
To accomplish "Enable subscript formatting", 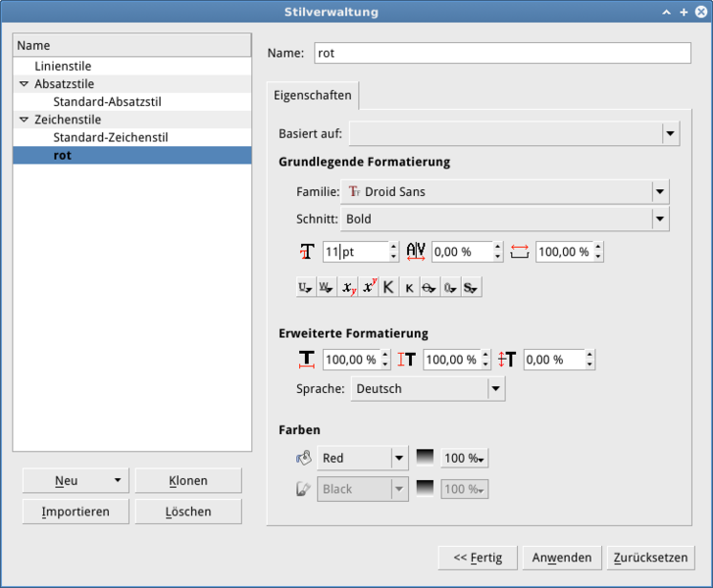I will [348, 287].
